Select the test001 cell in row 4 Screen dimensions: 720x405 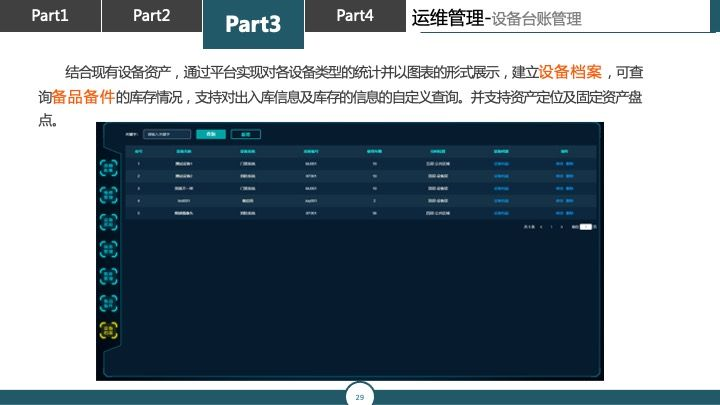point(184,201)
